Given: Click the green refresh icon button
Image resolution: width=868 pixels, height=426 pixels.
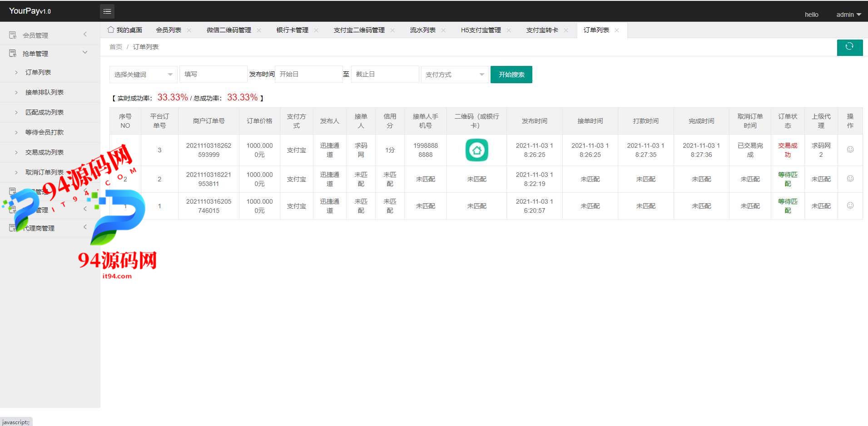Looking at the screenshot, I should pyautogui.click(x=849, y=47).
